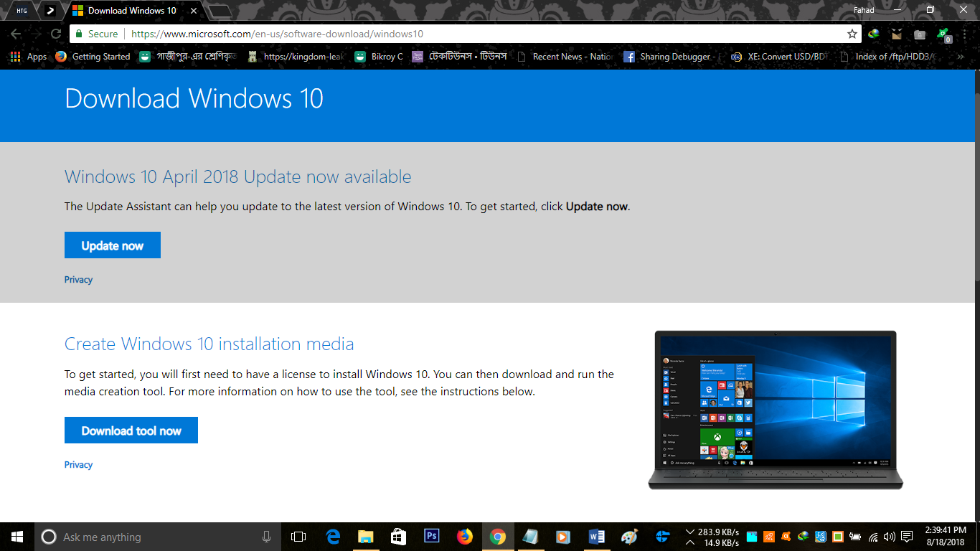The width and height of the screenshot is (980, 551).
Task: Open the orange media player taskbar icon
Action: 564,537
